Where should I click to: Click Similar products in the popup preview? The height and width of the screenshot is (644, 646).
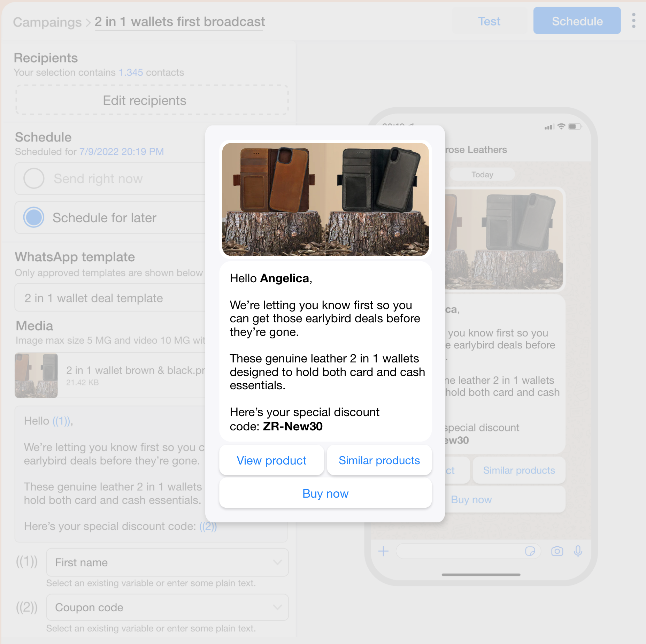[379, 460]
